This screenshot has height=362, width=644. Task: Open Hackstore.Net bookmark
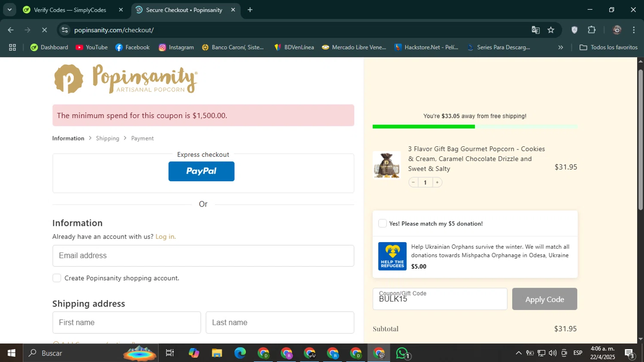[x=426, y=47]
